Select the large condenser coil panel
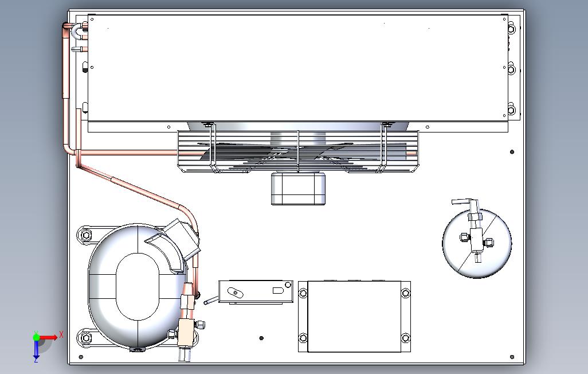Viewport: 588px width, 374px height. 298,68
